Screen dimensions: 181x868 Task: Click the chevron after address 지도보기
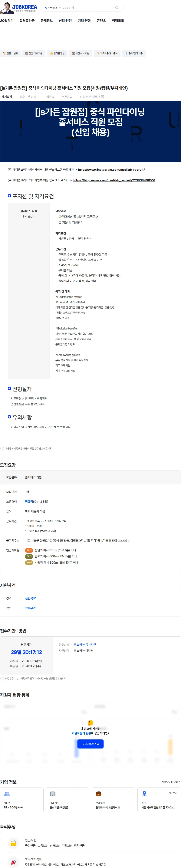click(x=129, y=540)
